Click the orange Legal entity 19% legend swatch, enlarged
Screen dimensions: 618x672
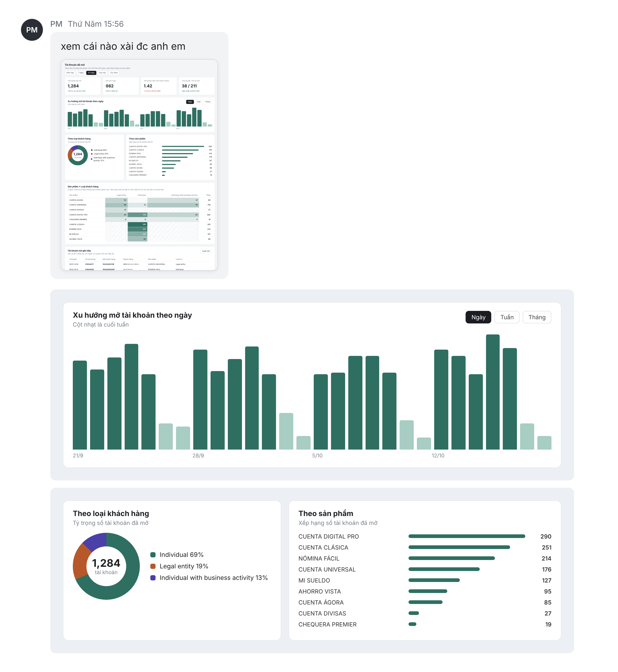tap(153, 566)
